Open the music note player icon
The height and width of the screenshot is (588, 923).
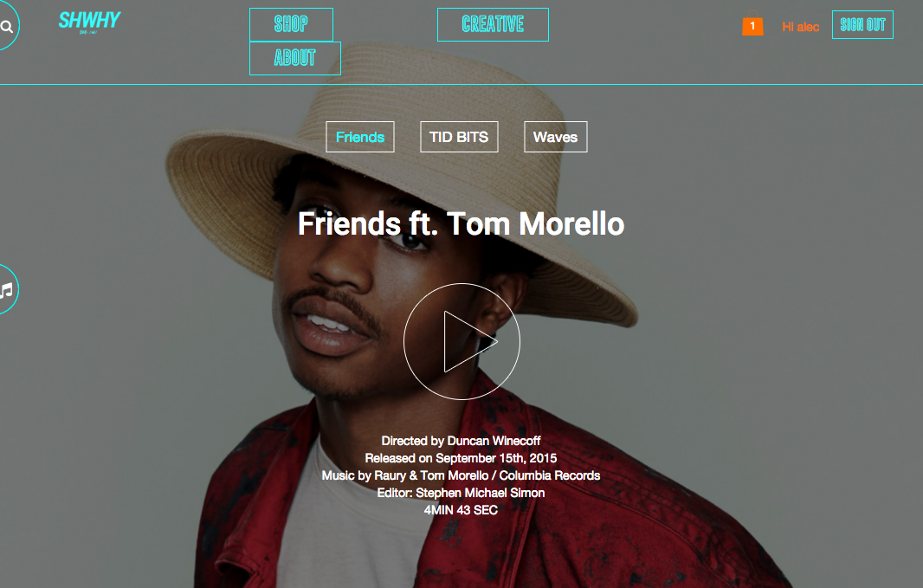click(6, 289)
